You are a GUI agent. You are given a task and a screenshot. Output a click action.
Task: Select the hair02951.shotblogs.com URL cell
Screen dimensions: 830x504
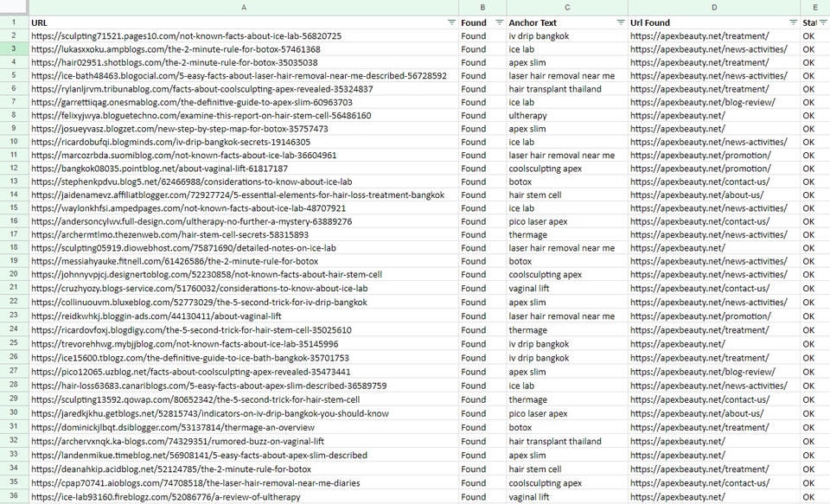pyautogui.click(x=244, y=62)
